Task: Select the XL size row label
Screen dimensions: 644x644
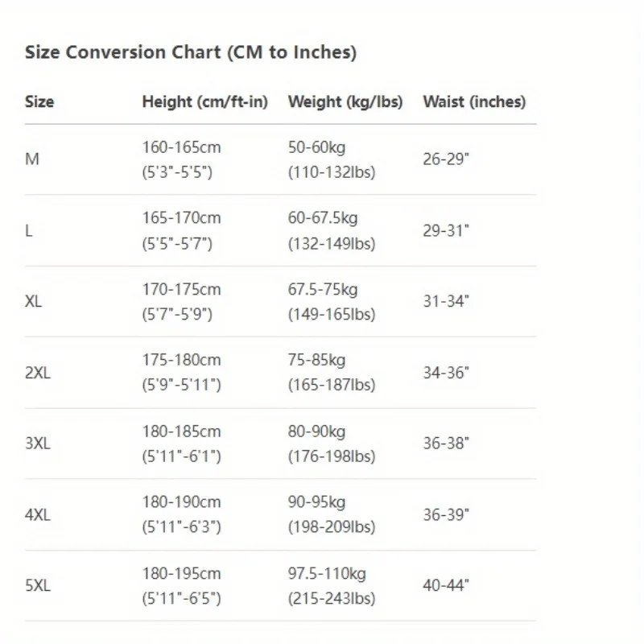Action: coord(34,302)
